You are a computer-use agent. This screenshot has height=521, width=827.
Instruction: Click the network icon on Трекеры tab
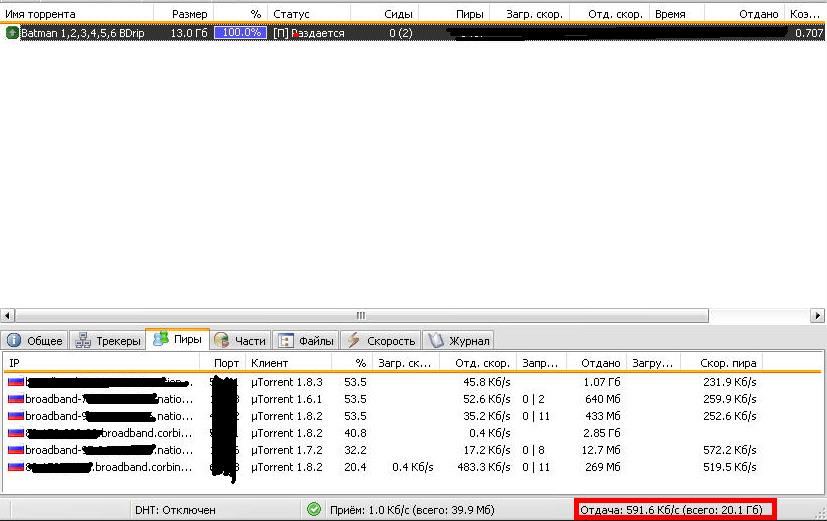coord(83,341)
